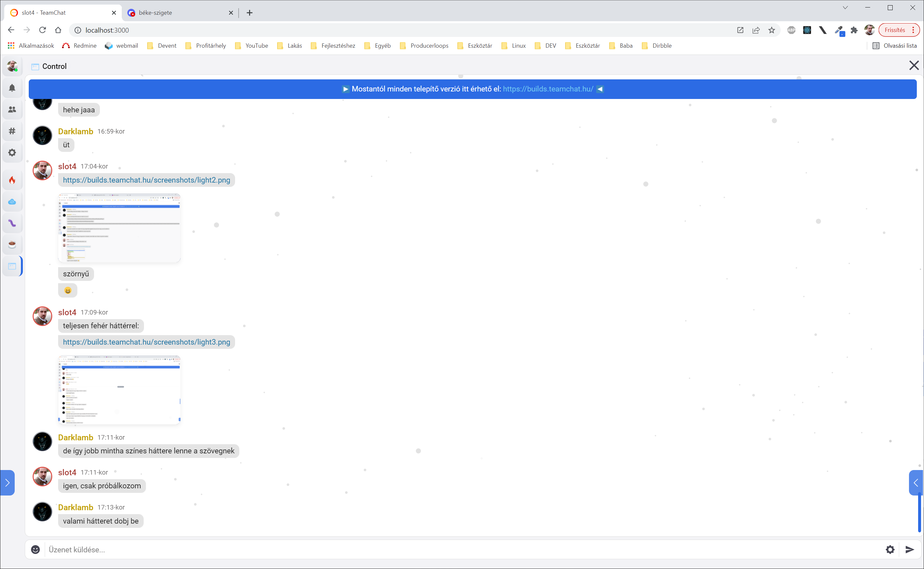This screenshot has height=569, width=924.
Task: Expand the right side panel chevron
Action: click(916, 483)
